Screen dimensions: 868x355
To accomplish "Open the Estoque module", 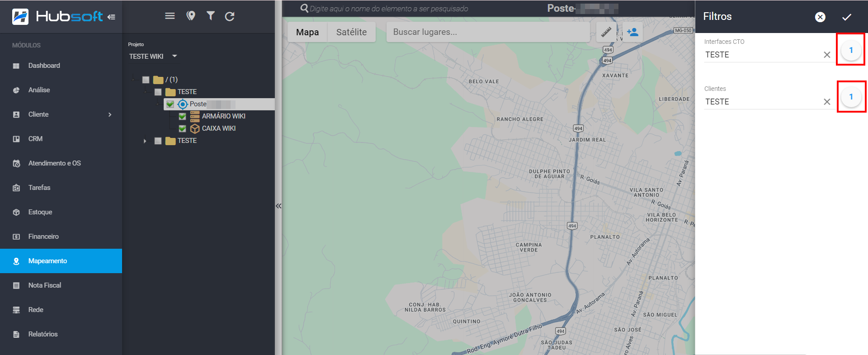I will click(x=61, y=212).
